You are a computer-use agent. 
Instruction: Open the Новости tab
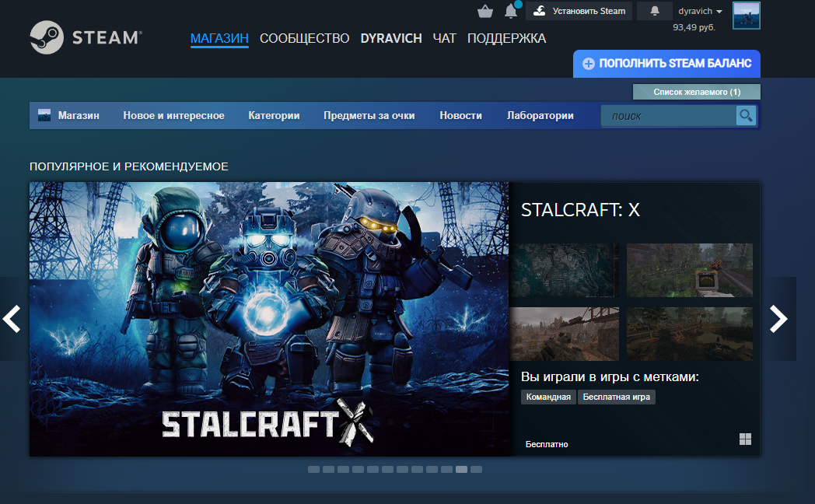coord(460,115)
